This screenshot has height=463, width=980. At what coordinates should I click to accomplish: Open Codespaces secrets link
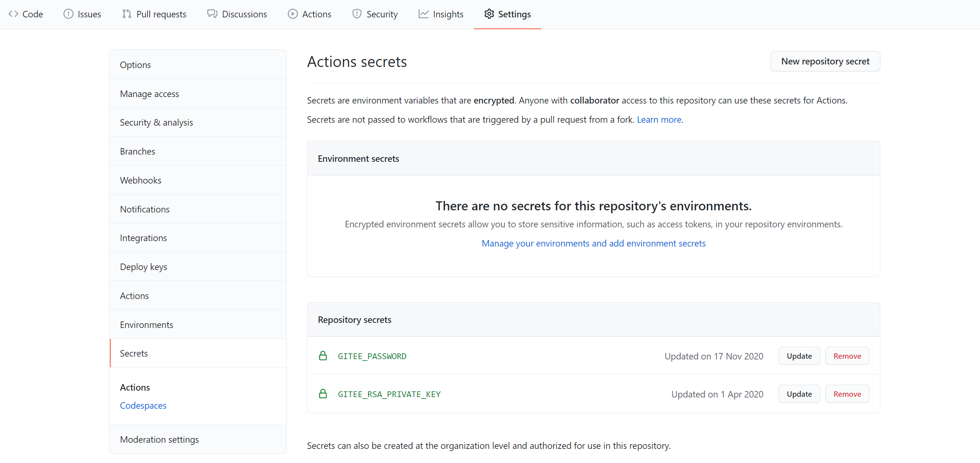click(x=143, y=405)
